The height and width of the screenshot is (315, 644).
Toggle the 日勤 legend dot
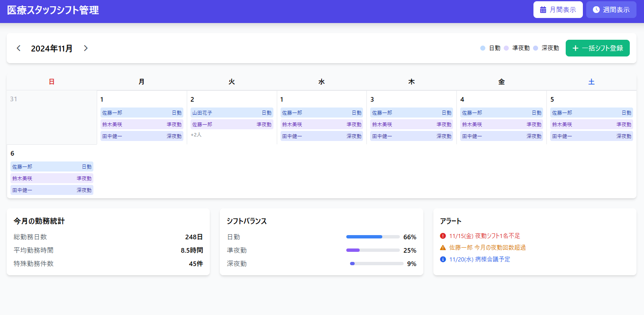483,48
